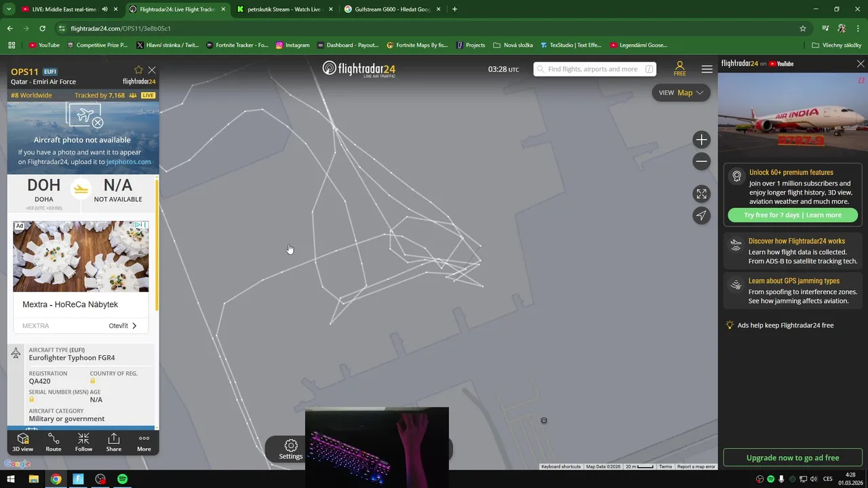Image resolution: width=868 pixels, height=488 pixels.
Task: Add OPS11 to favorites with star
Action: pyautogui.click(x=138, y=70)
